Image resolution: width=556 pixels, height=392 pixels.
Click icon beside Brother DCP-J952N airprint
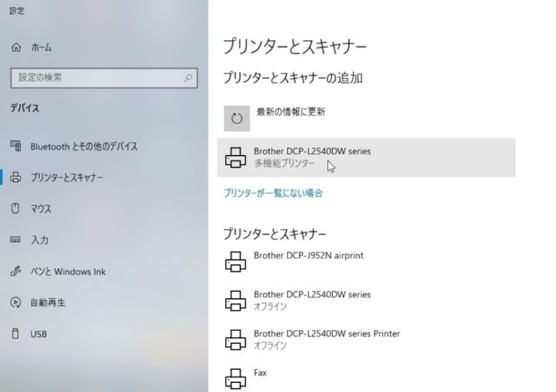pyautogui.click(x=236, y=262)
